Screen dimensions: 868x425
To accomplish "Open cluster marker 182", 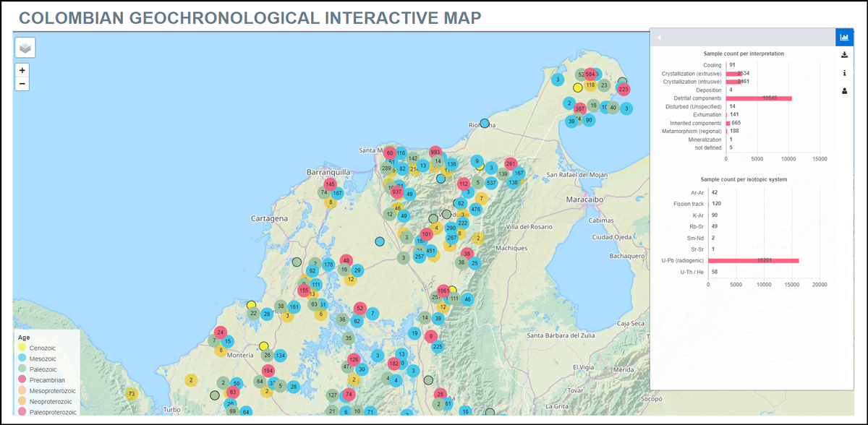I will (393, 364).
